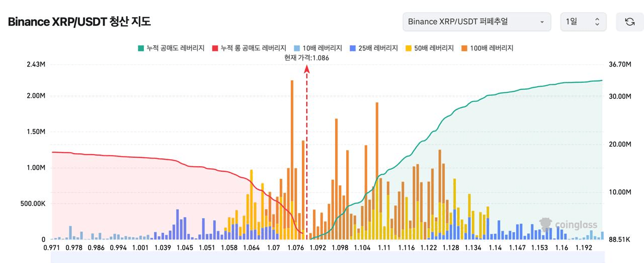Hide the 100배 레버리지 series

(x=487, y=48)
